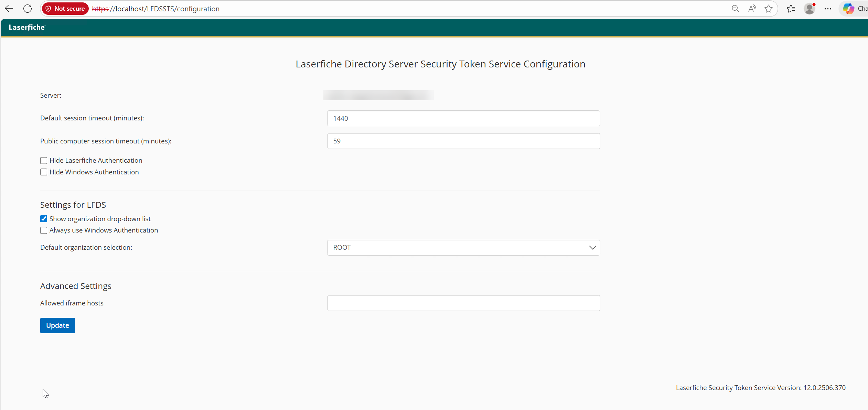Open browser Settings and more menu

click(x=828, y=9)
